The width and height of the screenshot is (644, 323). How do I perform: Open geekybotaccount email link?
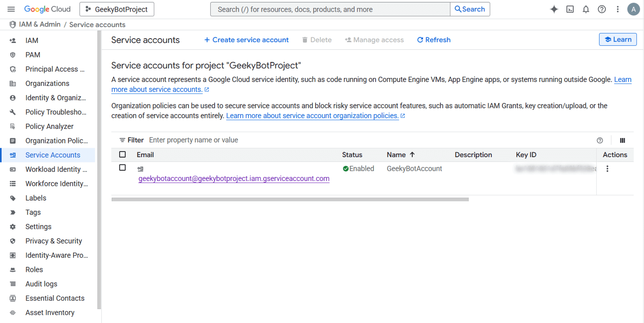click(234, 179)
